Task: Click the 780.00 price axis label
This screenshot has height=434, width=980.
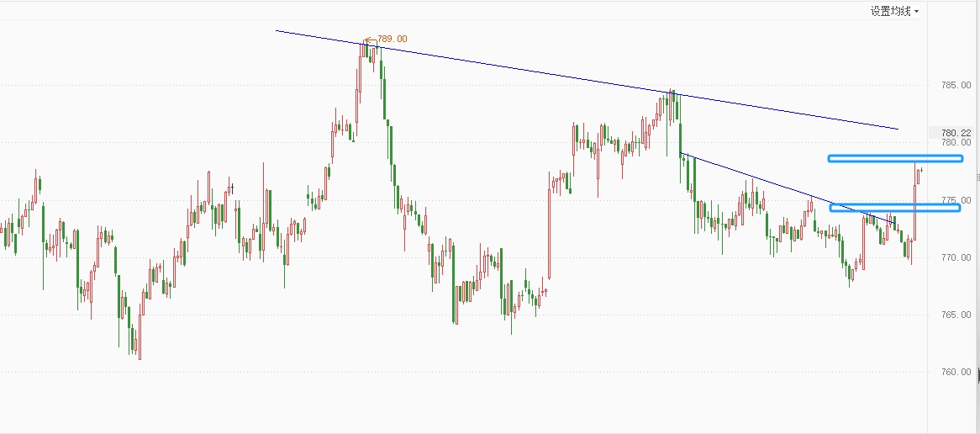Action: [x=956, y=142]
